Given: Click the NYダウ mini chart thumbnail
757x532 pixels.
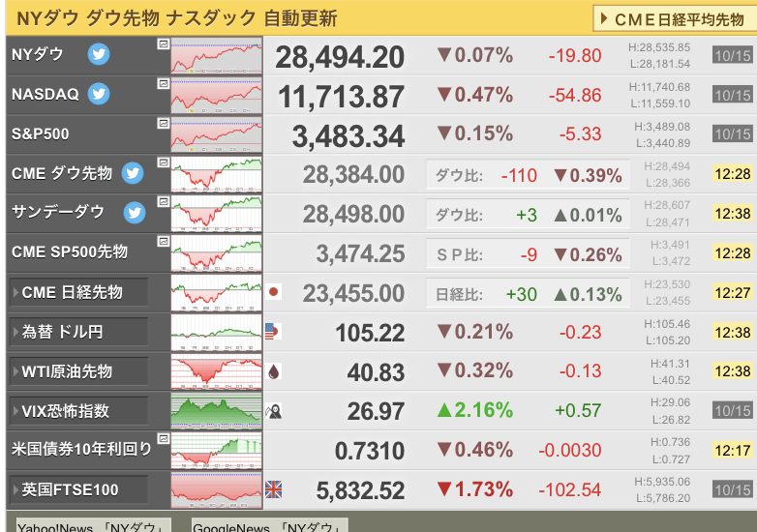Looking at the screenshot, I should (x=216, y=55).
